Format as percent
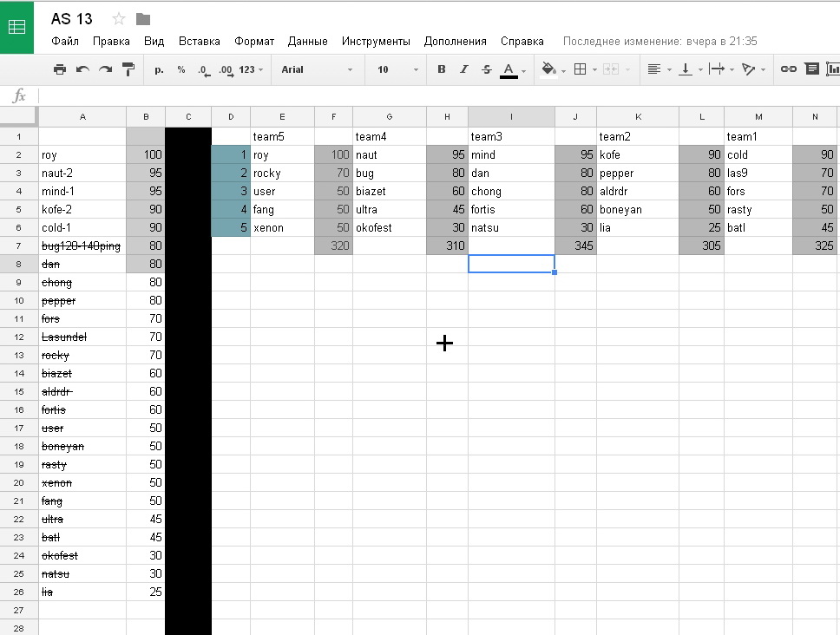The height and width of the screenshot is (635, 840). pos(181,69)
